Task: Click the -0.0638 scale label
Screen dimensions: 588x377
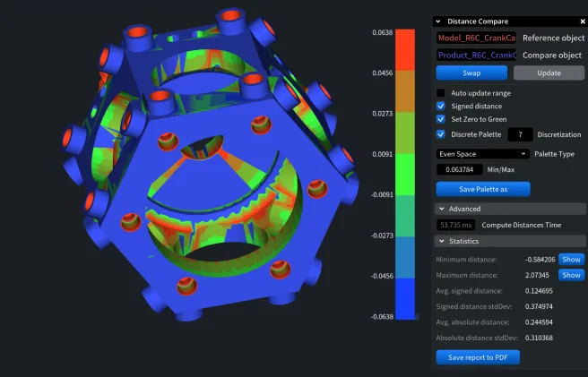Action: coord(382,317)
